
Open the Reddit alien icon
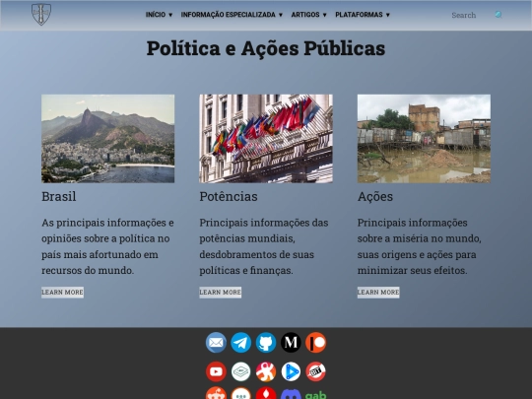(216, 393)
